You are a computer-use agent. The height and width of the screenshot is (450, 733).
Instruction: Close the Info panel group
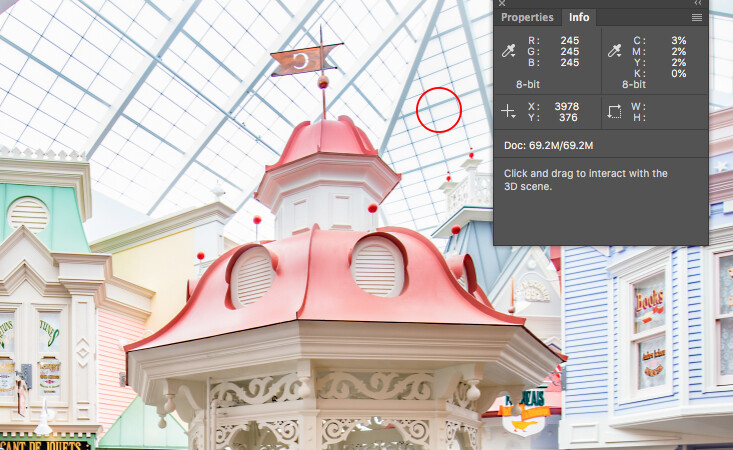[502, 3]
